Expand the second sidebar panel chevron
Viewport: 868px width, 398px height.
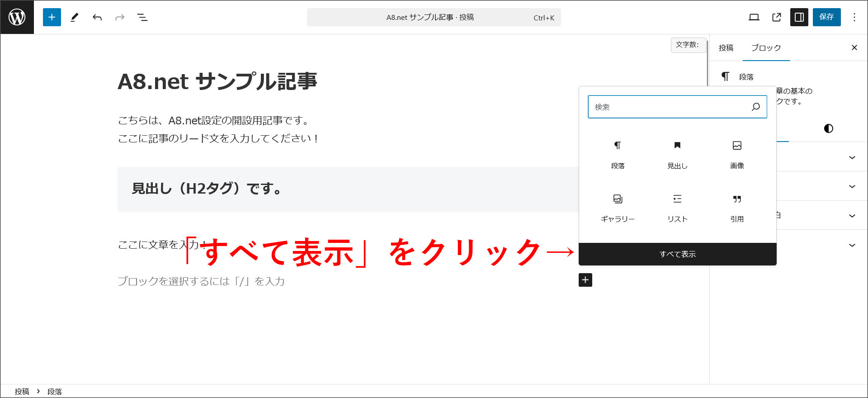852,186
